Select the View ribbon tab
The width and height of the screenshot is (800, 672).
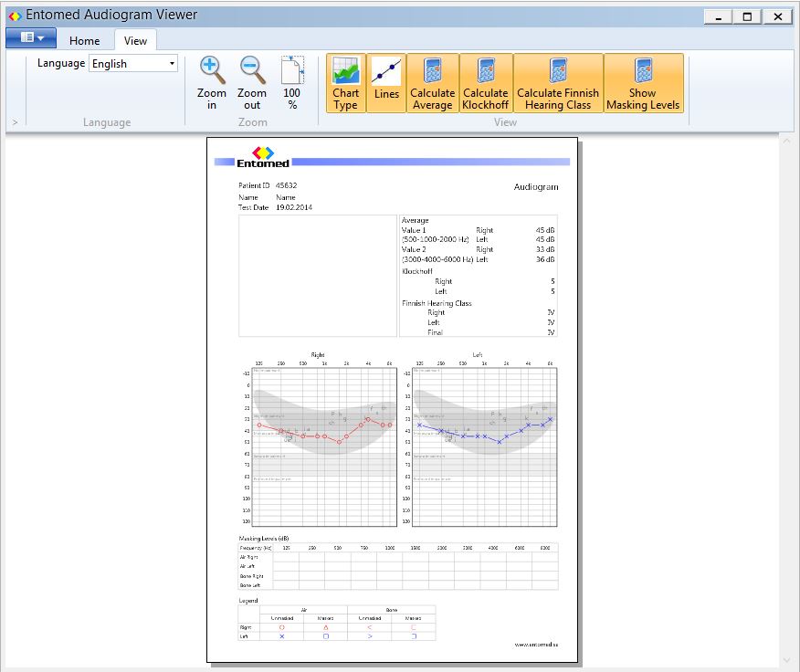pyautogui.click(x=135, y=41)
